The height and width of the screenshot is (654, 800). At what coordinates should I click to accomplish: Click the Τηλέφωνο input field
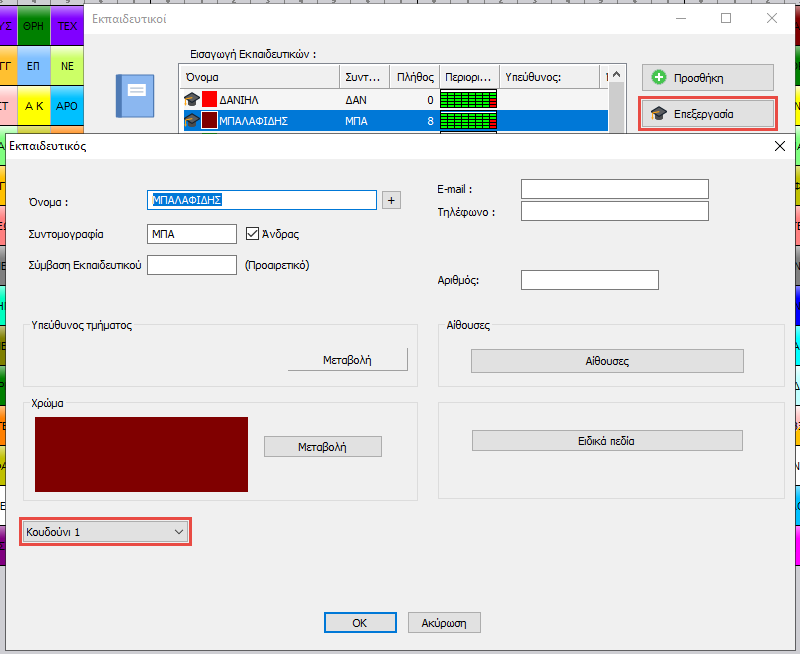614,211
